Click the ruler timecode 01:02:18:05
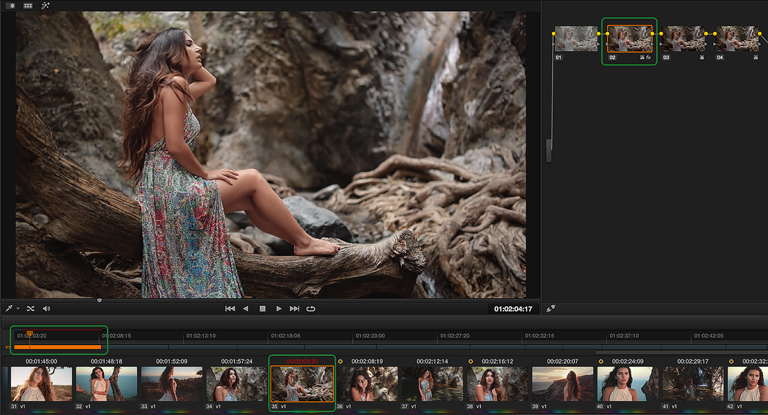Viewport: 768px width, 415px height. point(286,336)
